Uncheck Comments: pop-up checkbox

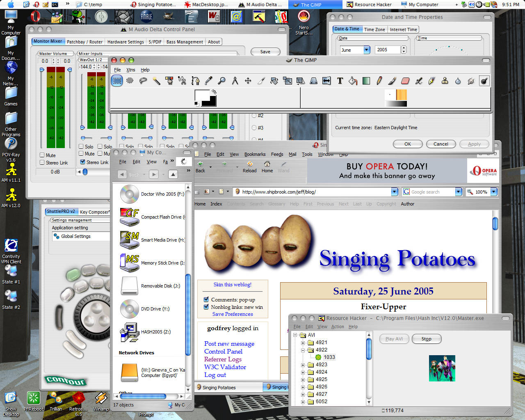(x=206, y=299)
